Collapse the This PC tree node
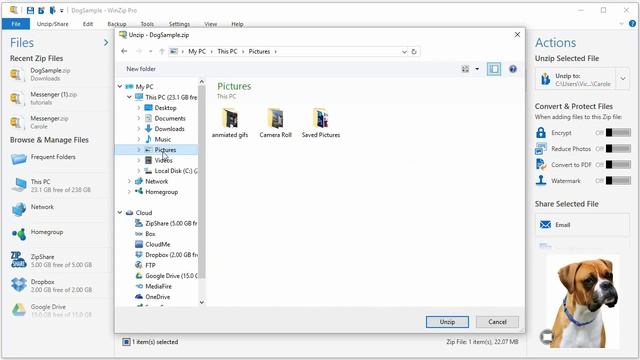The width and height of the screenshot is (640, 360). tap(129, 97)
